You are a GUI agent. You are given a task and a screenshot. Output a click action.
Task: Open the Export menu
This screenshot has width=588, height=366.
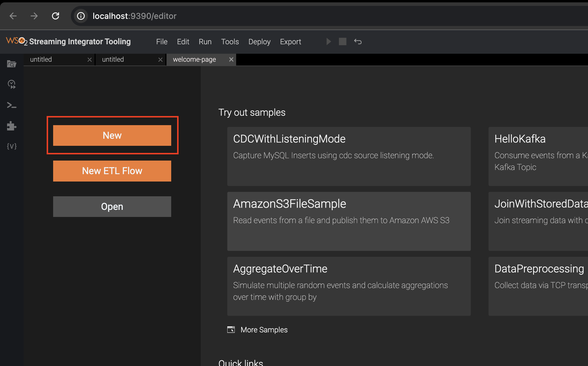(290, 42)
